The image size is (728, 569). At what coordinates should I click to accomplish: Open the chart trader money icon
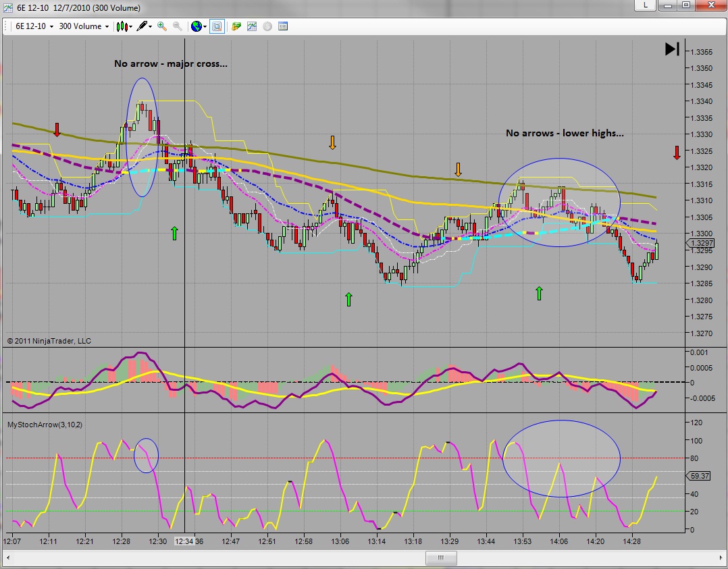pos(236,26)
